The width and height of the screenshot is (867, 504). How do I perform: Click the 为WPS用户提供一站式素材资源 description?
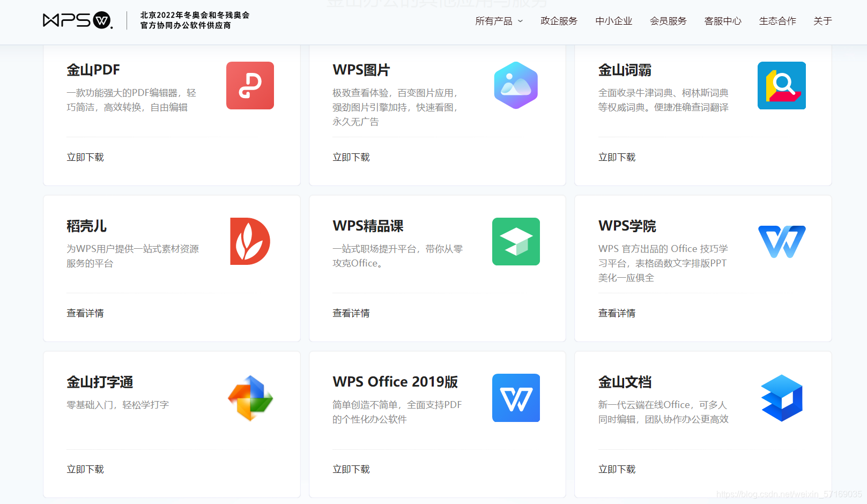(133, 256)
